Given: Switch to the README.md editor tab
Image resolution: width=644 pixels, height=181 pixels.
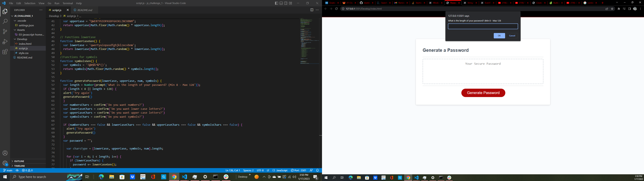Looking at the screenshot, I should [x=85, y=10].
